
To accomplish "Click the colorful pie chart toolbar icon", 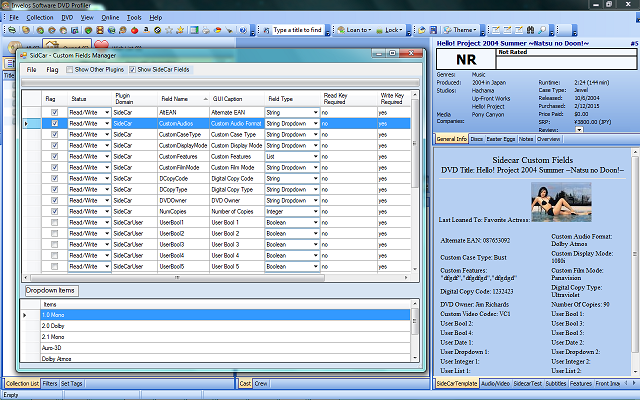I will 218,30.
